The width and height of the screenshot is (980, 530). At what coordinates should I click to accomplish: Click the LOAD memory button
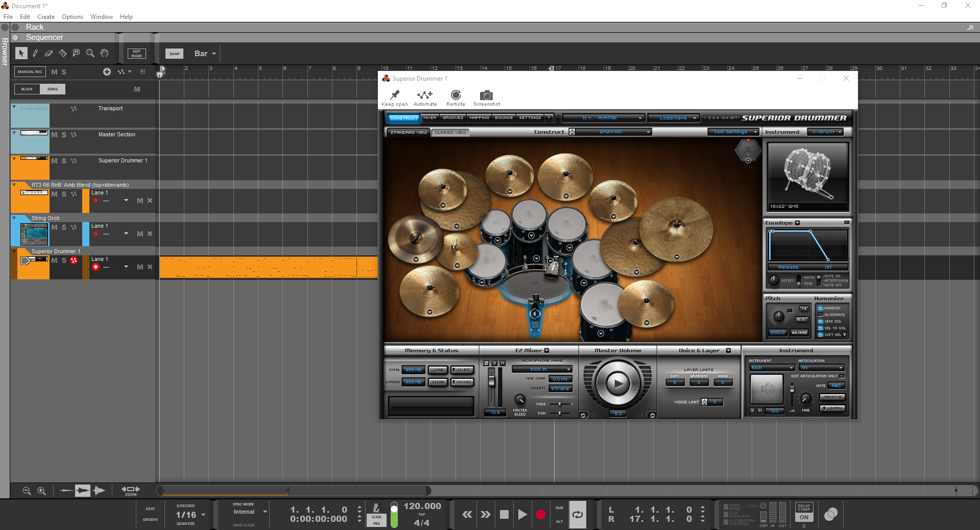(x=439, y=370)
